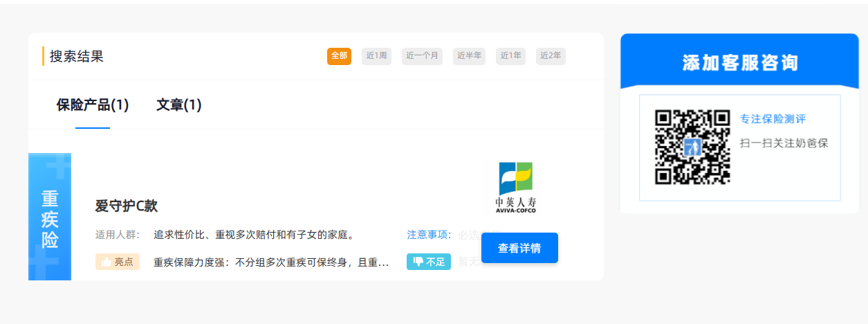This screenshot has width=868, height=324.
Task: Click the 添加客服咨询 header banner
Action: coord(740,63)
